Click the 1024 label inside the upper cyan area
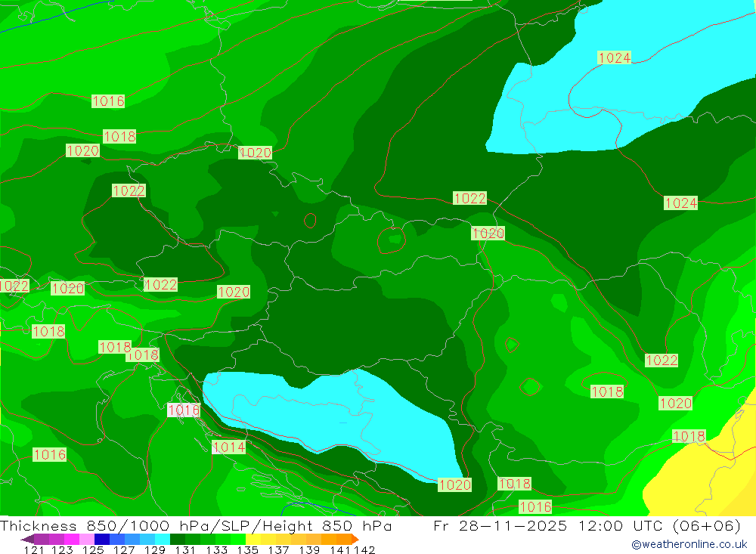Screen dimensions: 756x554 click(614, 58)
